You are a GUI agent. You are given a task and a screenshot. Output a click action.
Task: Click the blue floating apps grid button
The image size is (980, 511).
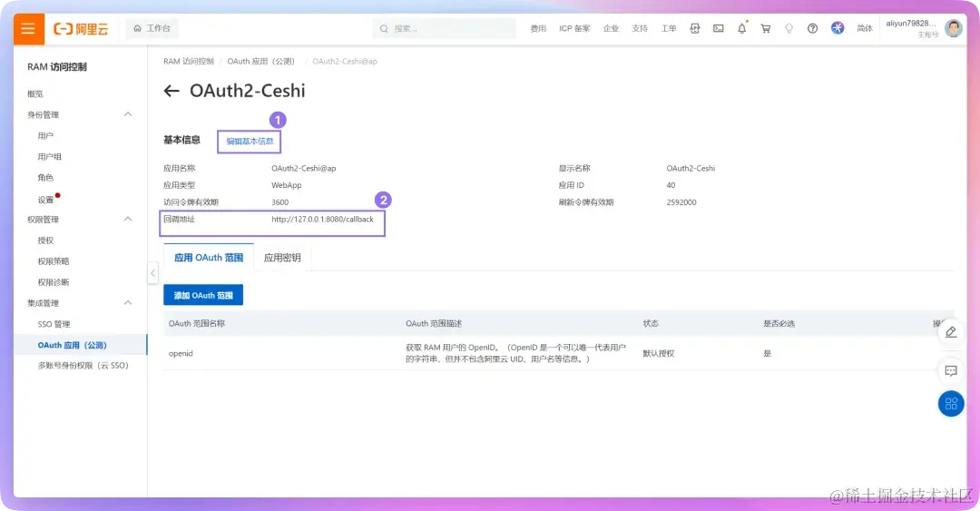(951, 404)
